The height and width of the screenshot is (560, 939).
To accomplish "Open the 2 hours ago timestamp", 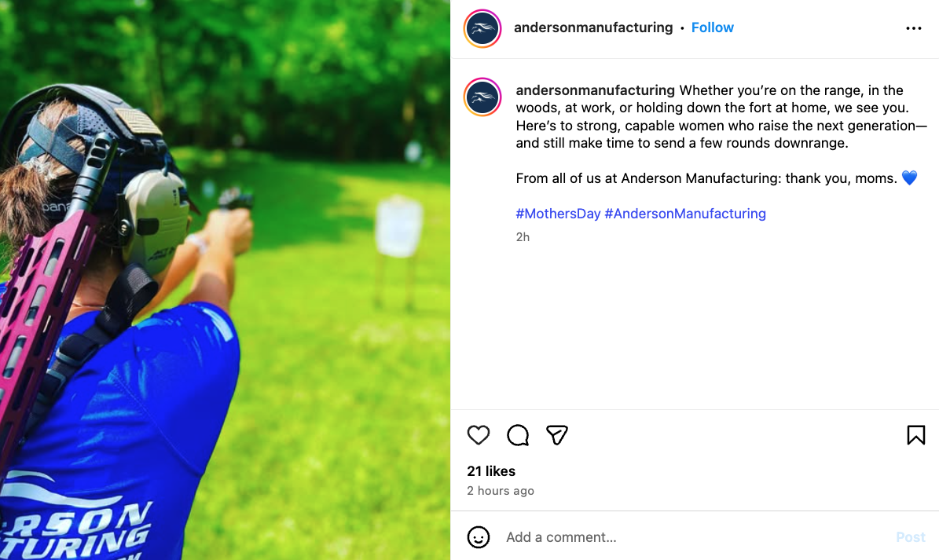I will pyautogui.click(x=500, y=491).
